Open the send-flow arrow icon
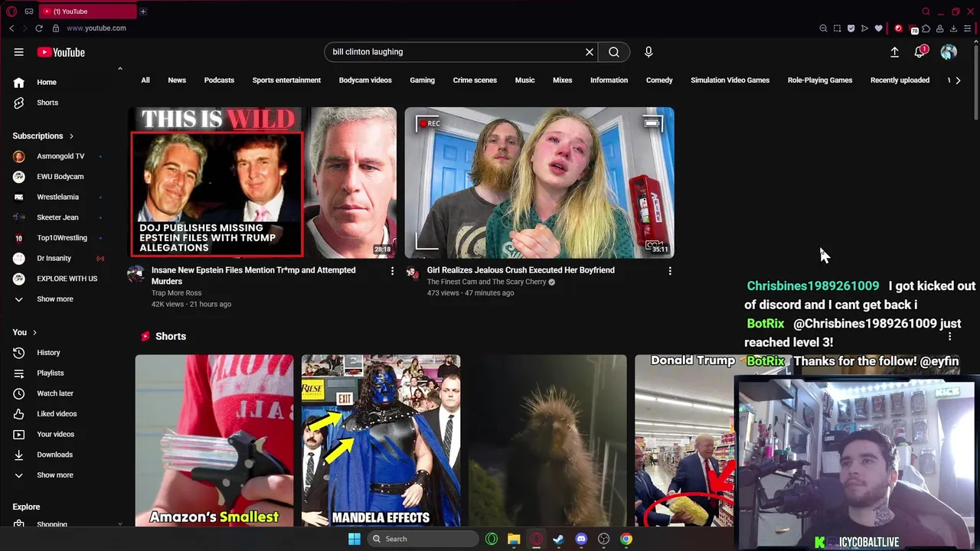980x551 pixels. 864,28
